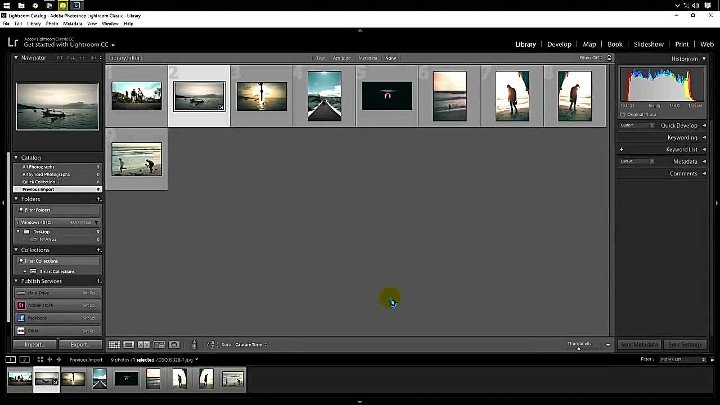This screenshot has height=405, width=720.
Task: Open Survey view in toolbar
Action: tap(159, 344)
